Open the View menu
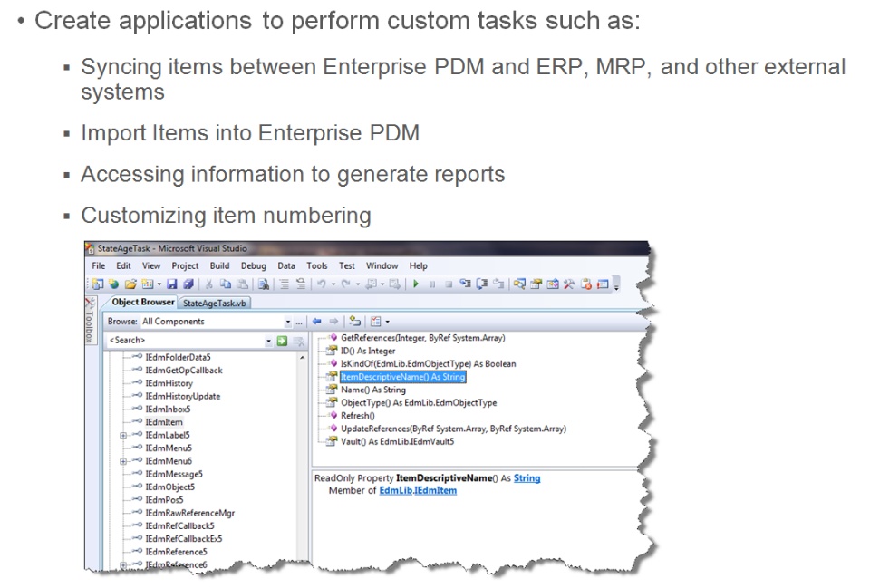Image resolution: width=870 pixels, height=588 pixels. [x=151, y=265]
